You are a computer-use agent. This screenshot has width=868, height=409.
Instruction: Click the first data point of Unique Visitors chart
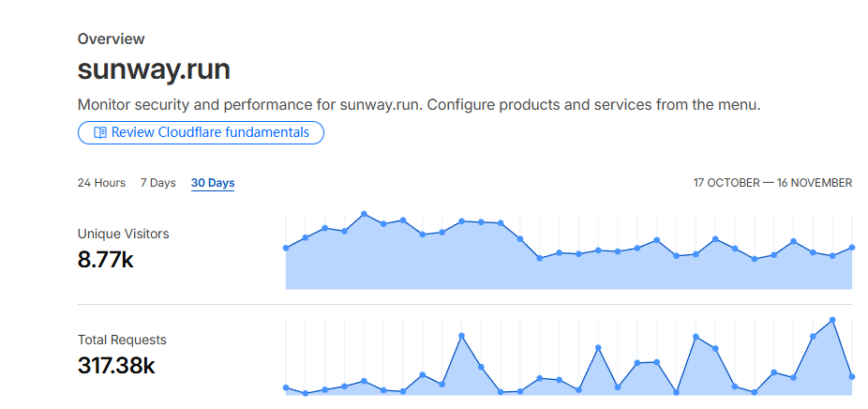tap(286, 248)
